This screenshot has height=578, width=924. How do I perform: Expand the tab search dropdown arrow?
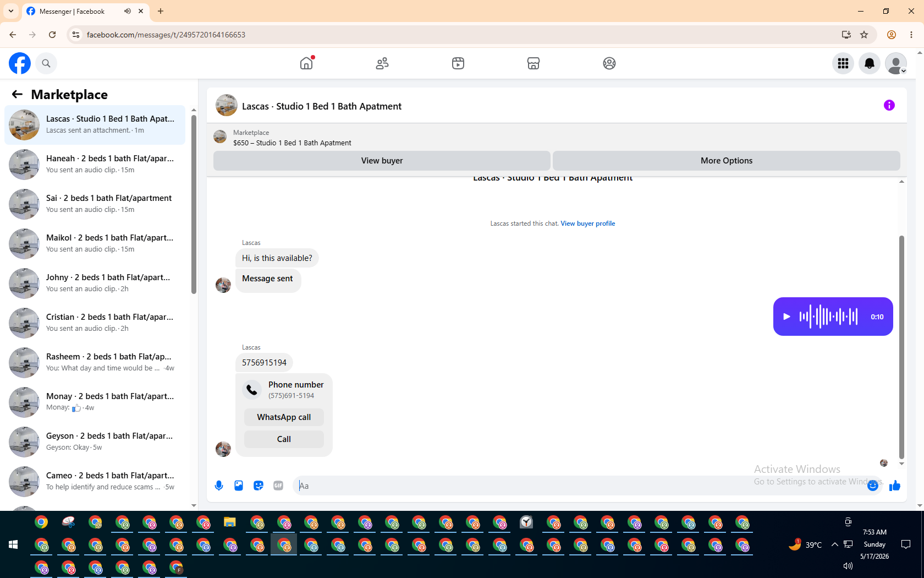11,11
